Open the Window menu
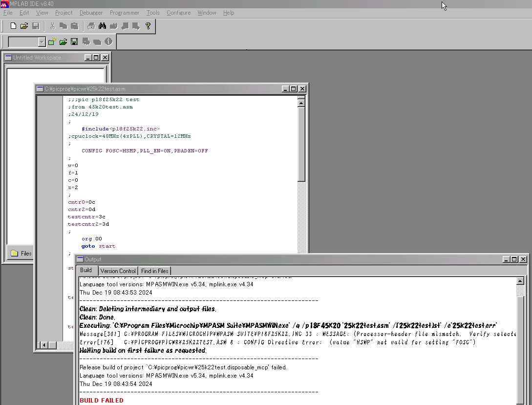532x405 pixels. [207, 13]
